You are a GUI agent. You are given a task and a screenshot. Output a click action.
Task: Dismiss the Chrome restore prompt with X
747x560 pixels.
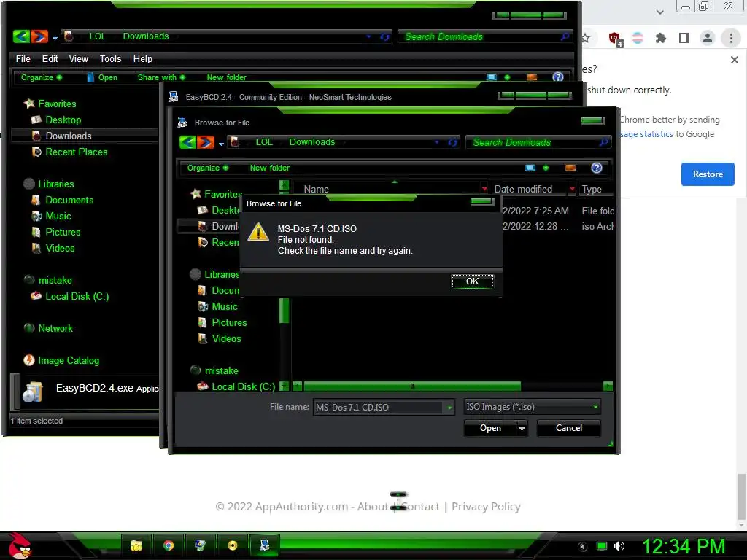(734, 60)
